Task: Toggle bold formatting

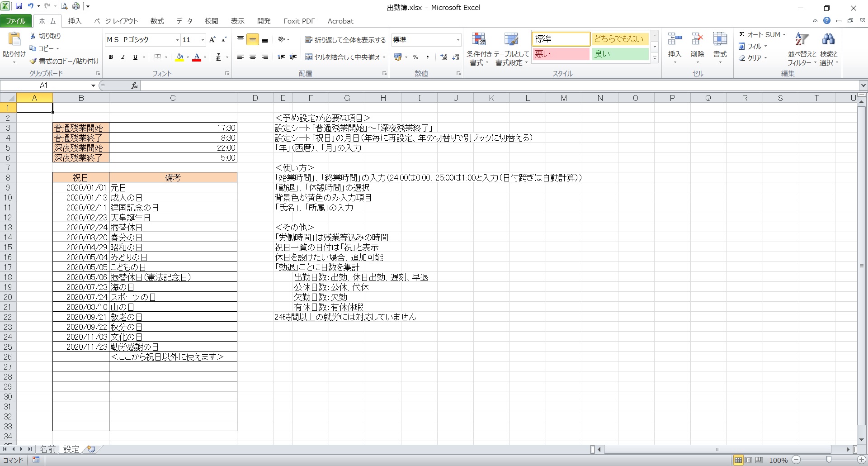Action: (x=111, y=57)
